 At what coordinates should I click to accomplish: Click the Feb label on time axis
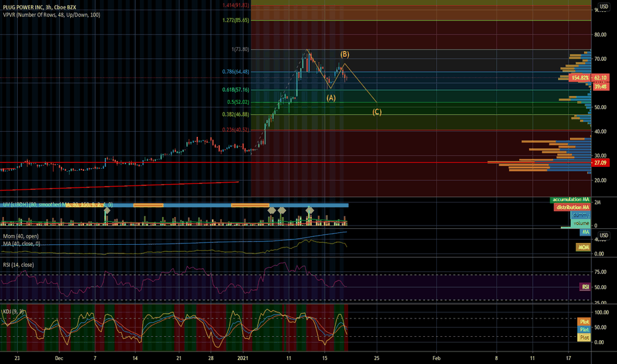[x=436, y=358]
